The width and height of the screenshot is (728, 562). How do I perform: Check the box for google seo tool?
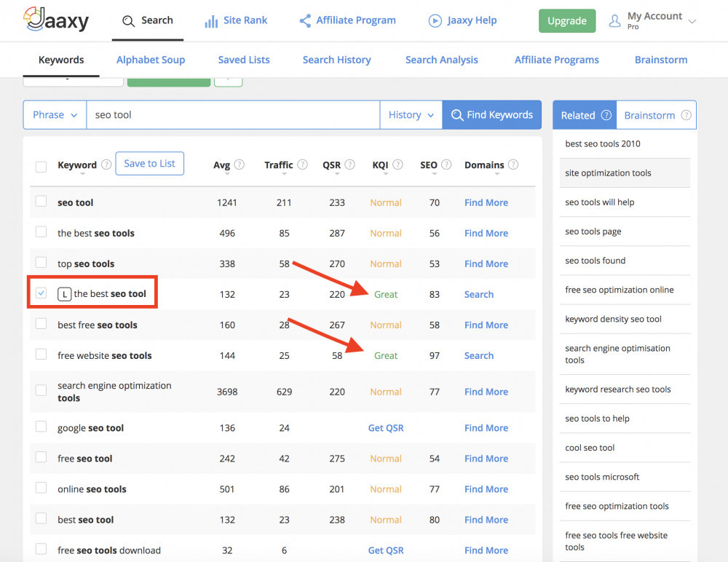[x=41, y=427]
